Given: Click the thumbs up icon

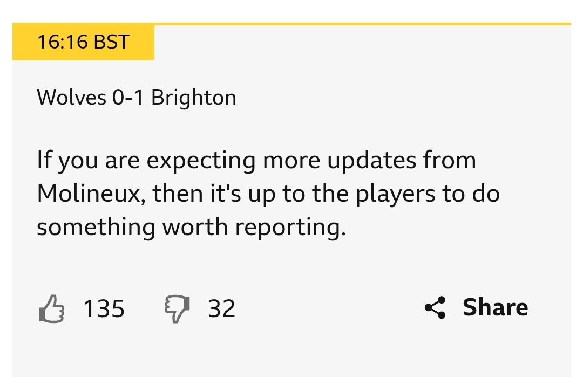Looking at the screenshot, I should tap(52, 309).
